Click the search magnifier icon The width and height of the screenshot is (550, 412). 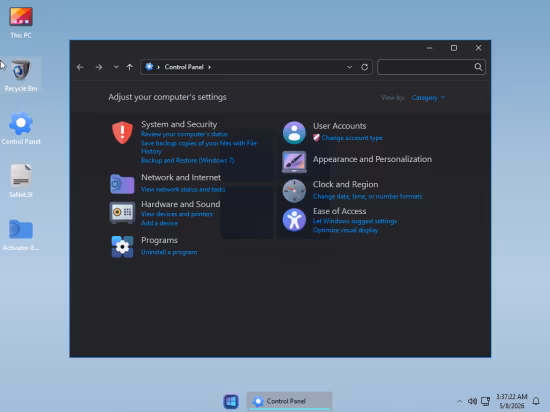tap(478, 67)
